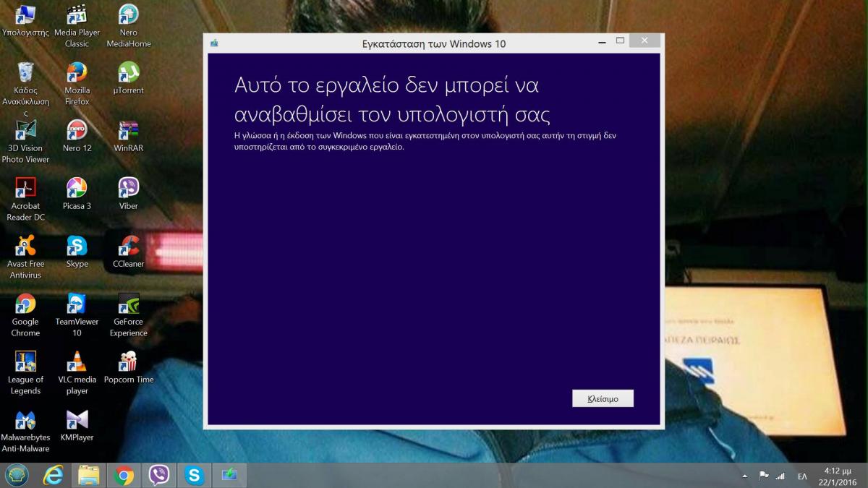
Task: Open Chrome from the taskbar
Action: tap(124, 475)
